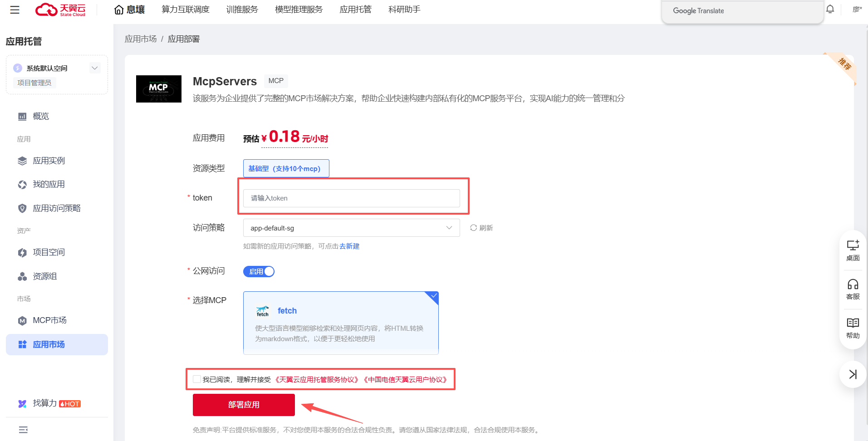Select 应用访问策略 in sidebar
The height and width of the screenshot is (441, 868).
[57, 209]
